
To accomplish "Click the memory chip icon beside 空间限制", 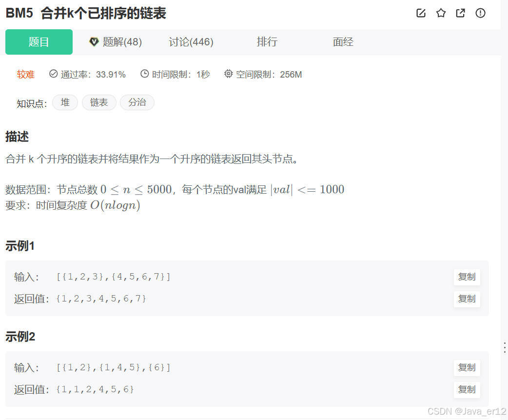I will pos(228,74).
